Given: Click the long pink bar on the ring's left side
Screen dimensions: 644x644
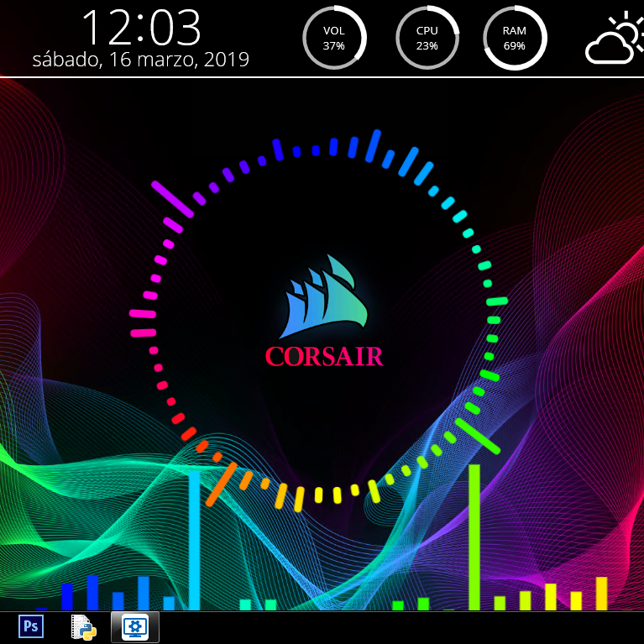Looking at the screenshot, I should click(x=144, y=314).
